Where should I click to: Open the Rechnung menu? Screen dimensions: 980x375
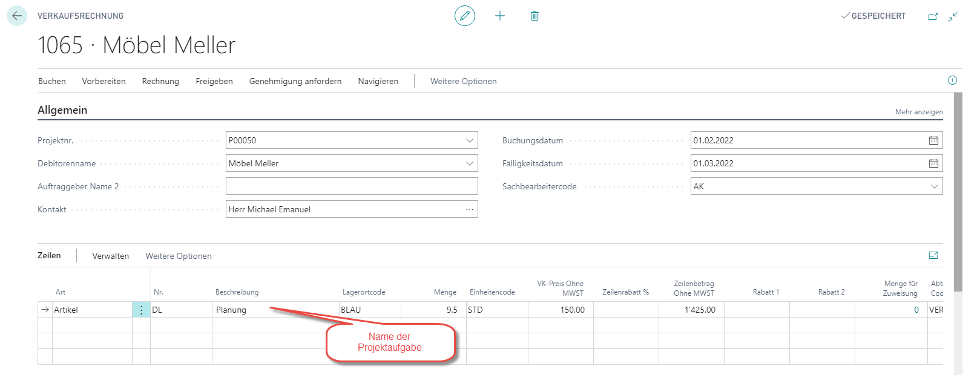[x=160, y=81]
